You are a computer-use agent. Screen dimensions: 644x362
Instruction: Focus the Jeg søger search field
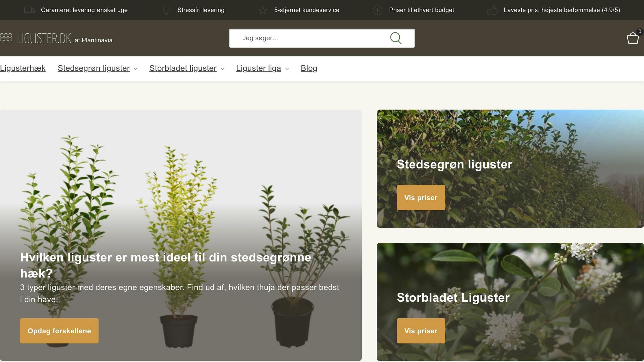click(314, 38)
